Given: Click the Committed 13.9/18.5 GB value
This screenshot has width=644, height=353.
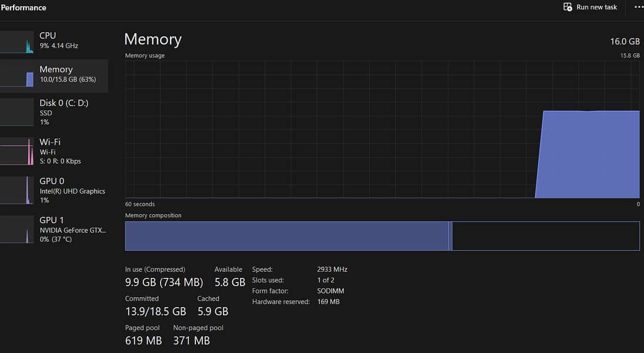Looking at the screenshot, I should tap(155, 311).
